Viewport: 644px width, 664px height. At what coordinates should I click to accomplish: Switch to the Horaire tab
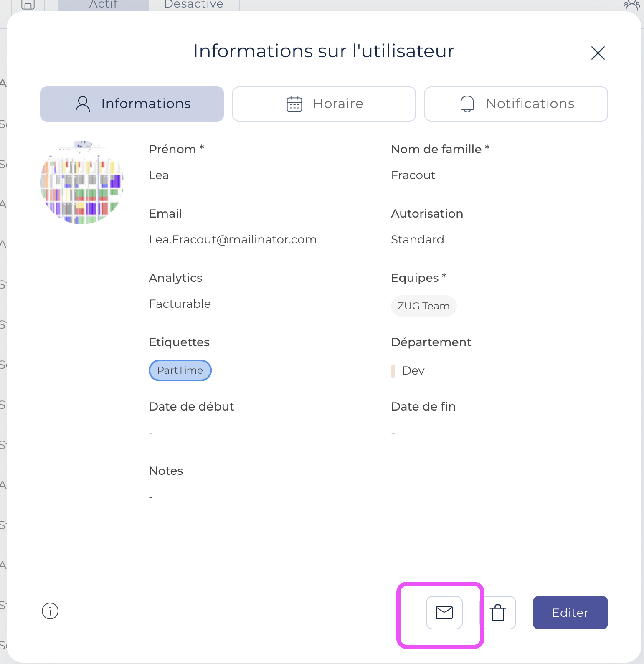pyautogui.click(x=324, y=104)
